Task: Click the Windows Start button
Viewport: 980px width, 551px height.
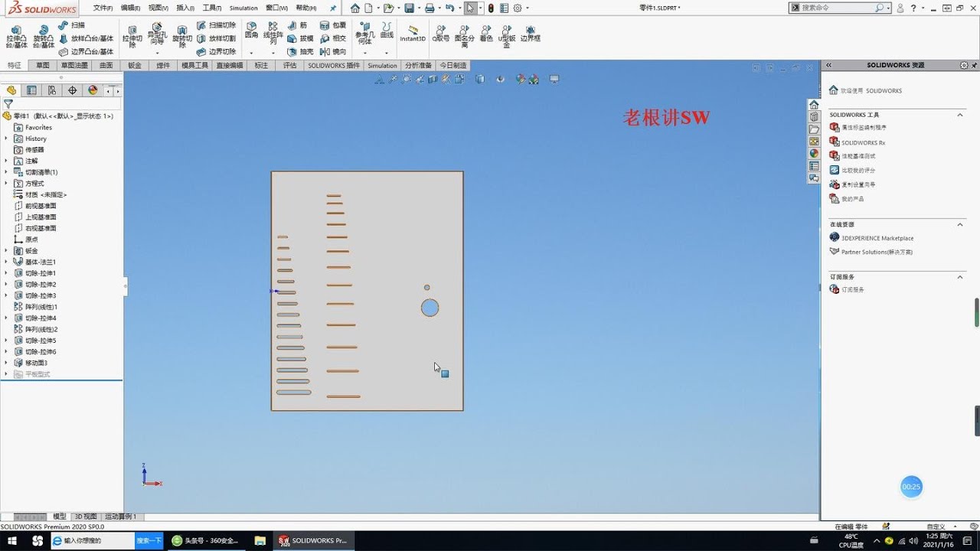Action: tap(12, 541)
